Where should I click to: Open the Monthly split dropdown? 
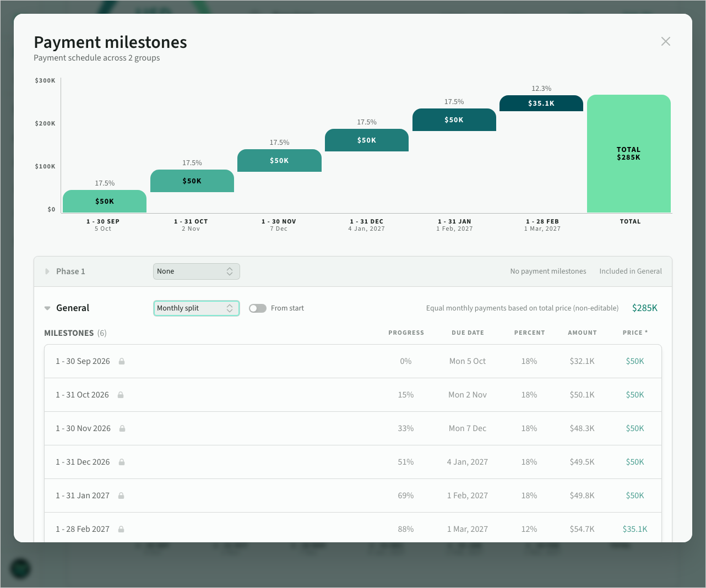(x=196, y=308)
